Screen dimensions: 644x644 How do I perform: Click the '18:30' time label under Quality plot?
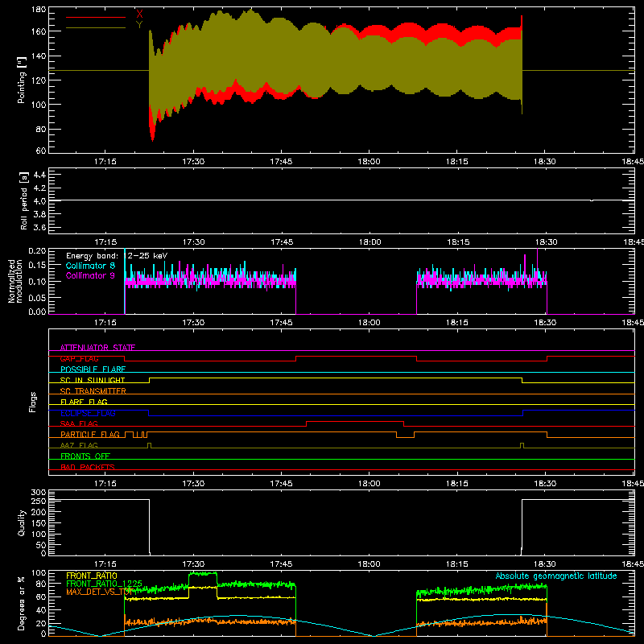pos(545,564)
